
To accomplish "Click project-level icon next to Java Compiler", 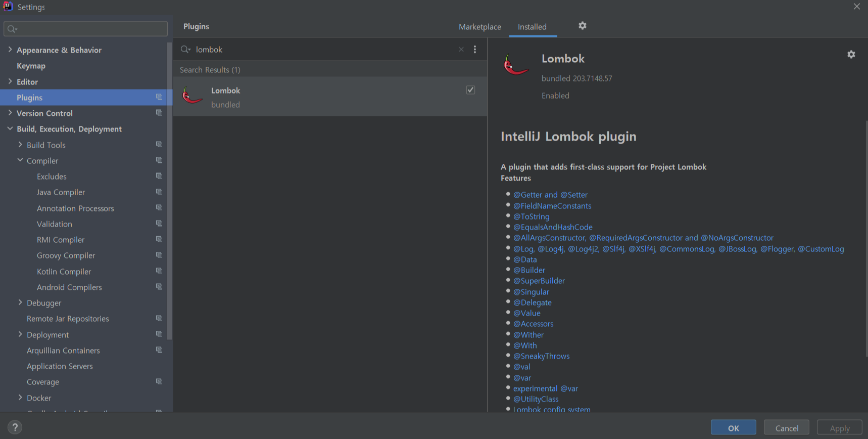I will click(x=159, y=192).
